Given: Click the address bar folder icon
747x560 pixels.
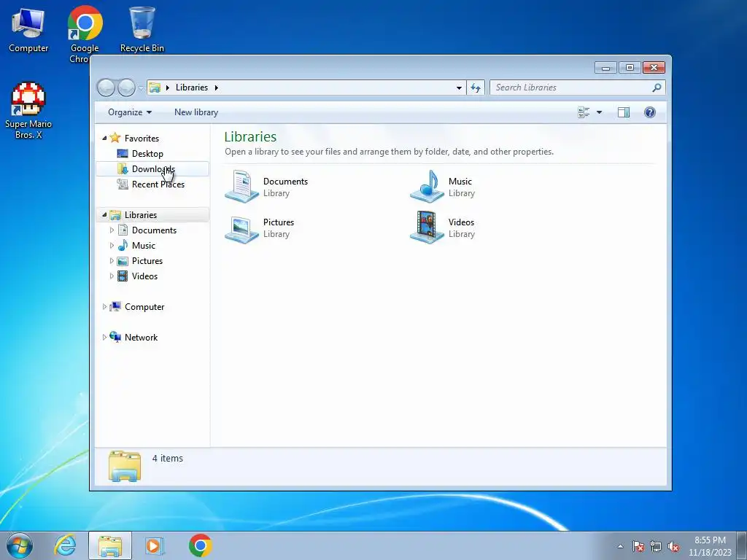Looking at the screenshot, I should pyautogui.click(x=155, y=87).
